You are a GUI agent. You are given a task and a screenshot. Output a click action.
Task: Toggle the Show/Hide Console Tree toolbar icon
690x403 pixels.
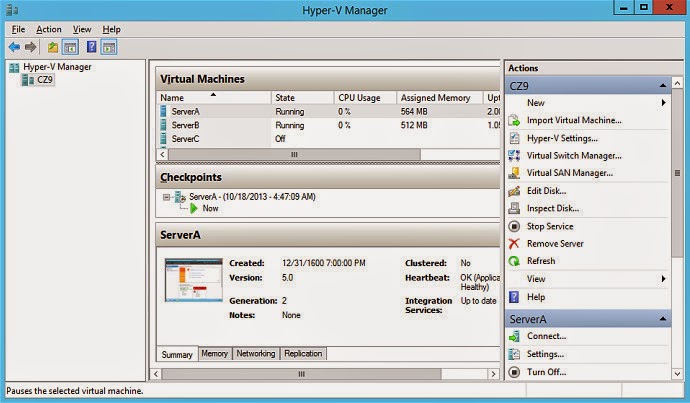pos(70,47)
